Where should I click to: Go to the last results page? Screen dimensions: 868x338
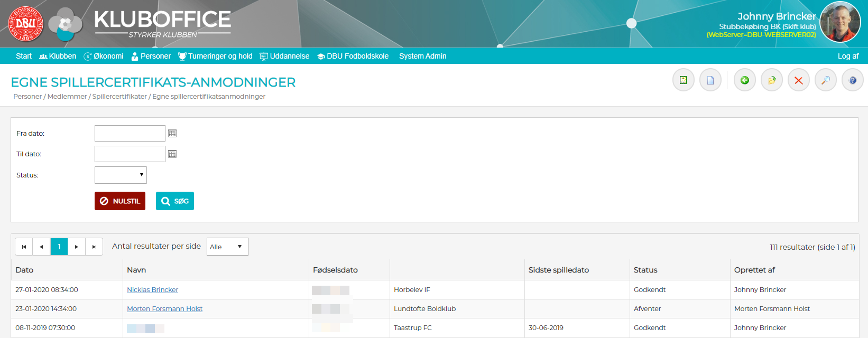pos(94,247)
